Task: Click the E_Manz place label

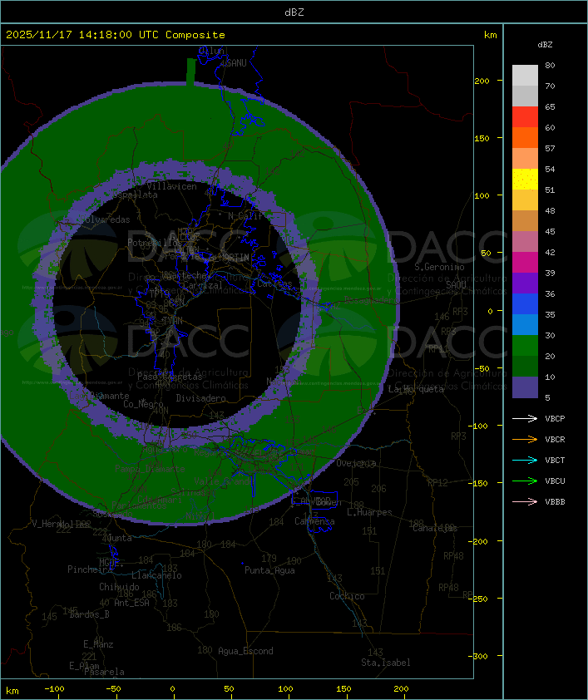Action: (x=98, y=644)
